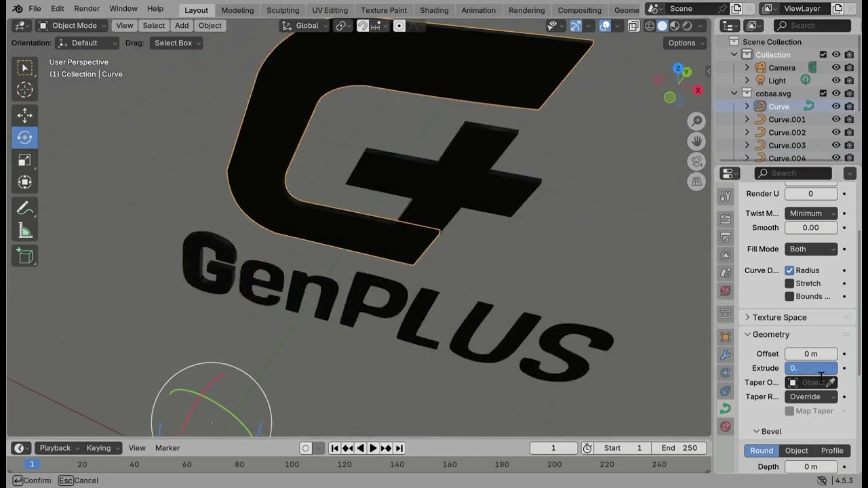Open the Object Data curve properties tab
The height and width of the screenshot is (488, 868).
click(726, 408)
